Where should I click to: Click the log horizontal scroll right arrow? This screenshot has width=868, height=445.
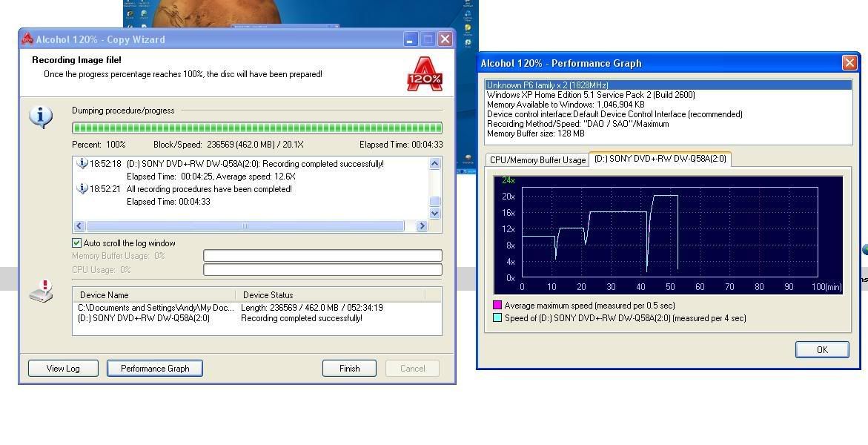[x=423, y=226]
